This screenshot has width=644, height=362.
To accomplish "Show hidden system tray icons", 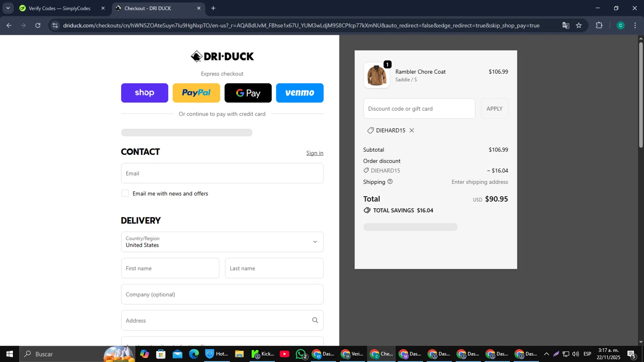I will tap(546, 354).
